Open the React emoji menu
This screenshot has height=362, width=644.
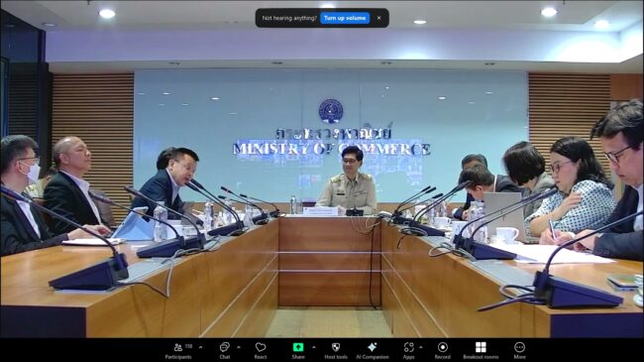261,351
